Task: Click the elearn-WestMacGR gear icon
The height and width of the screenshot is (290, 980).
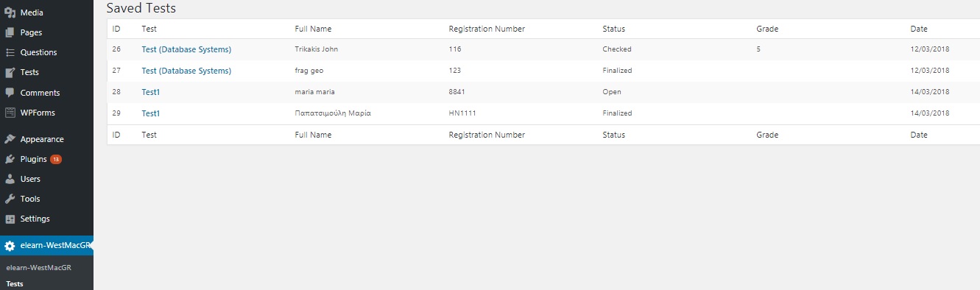Action: click(10, 246)
